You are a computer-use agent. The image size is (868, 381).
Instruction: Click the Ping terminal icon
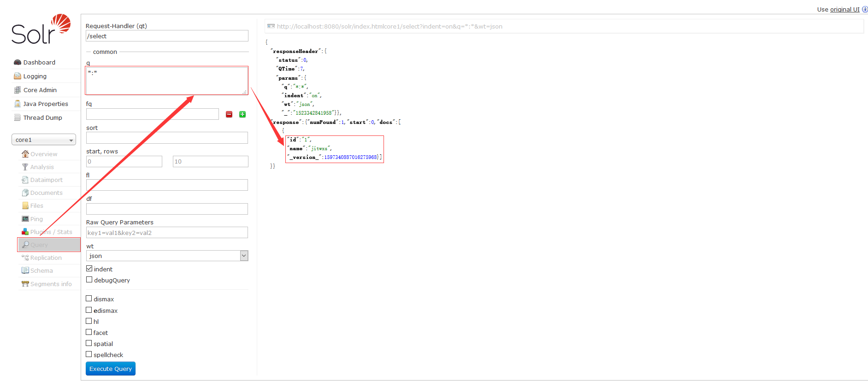coord(25,219)
